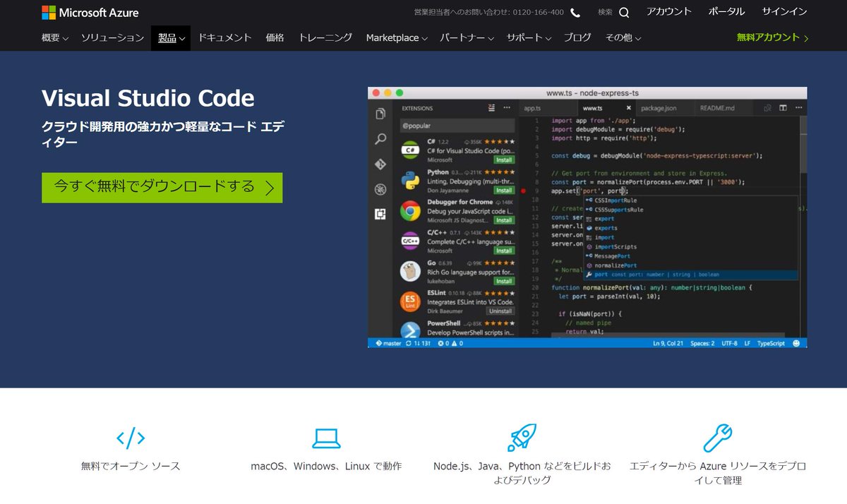Open ソリューション in the navigation bar
Screen dimensions: 847x504
[x=112, y=38]
